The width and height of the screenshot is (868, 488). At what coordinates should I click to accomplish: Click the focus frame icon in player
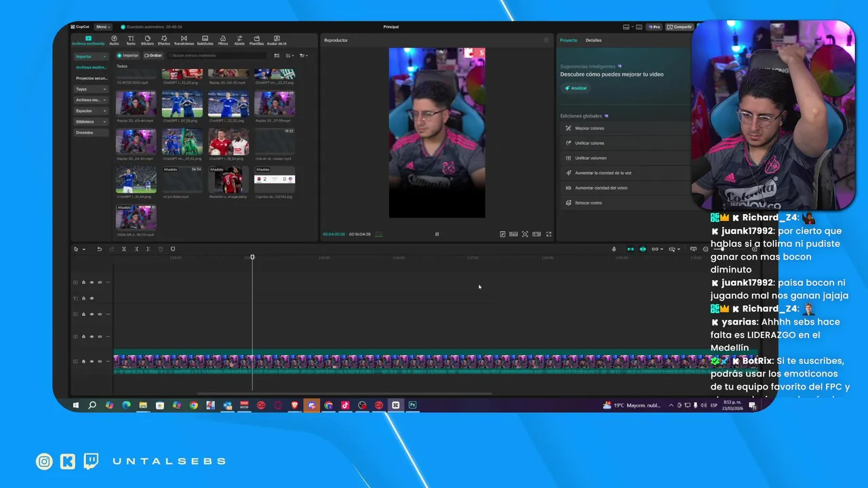pos(525,234)
